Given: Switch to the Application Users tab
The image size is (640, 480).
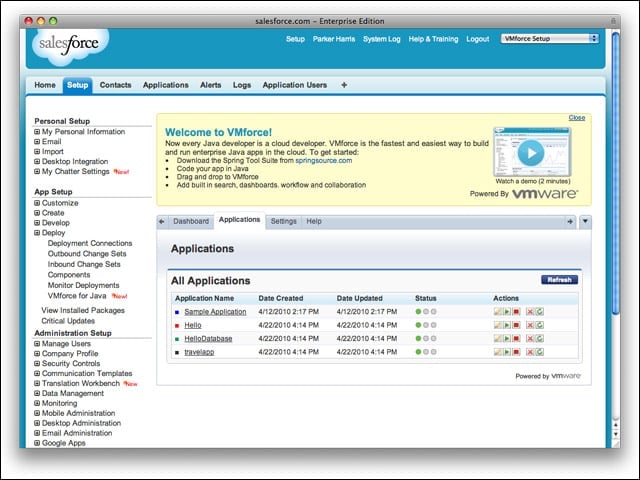Looking at the screenshot, I should (295, 85).
